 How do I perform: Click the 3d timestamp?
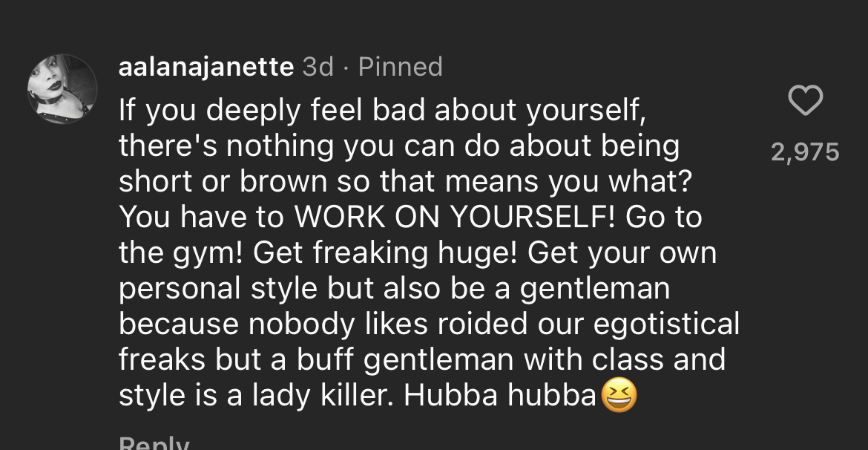click(x=318, y=67)
